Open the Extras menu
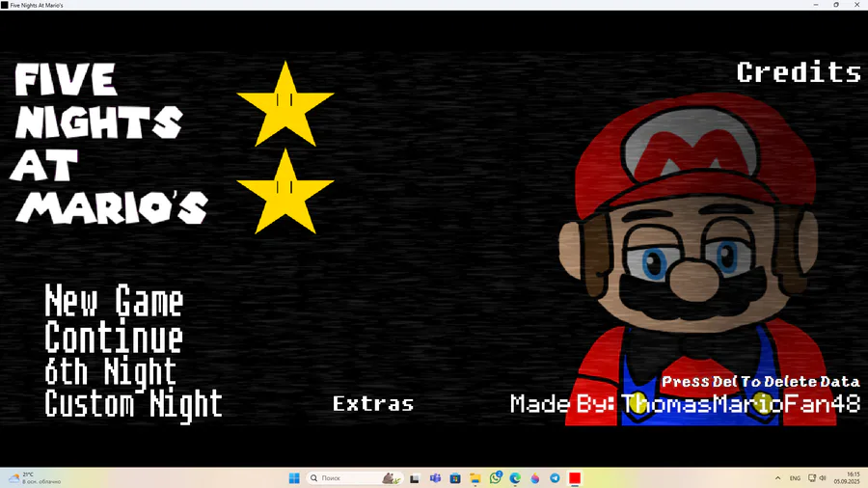This screenshot has height=488, width=868. click(x=373, y=403)
